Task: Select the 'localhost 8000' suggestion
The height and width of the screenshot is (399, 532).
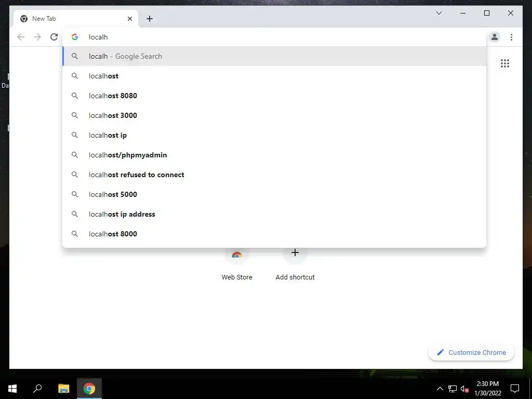Action: (x=274, y=234)
